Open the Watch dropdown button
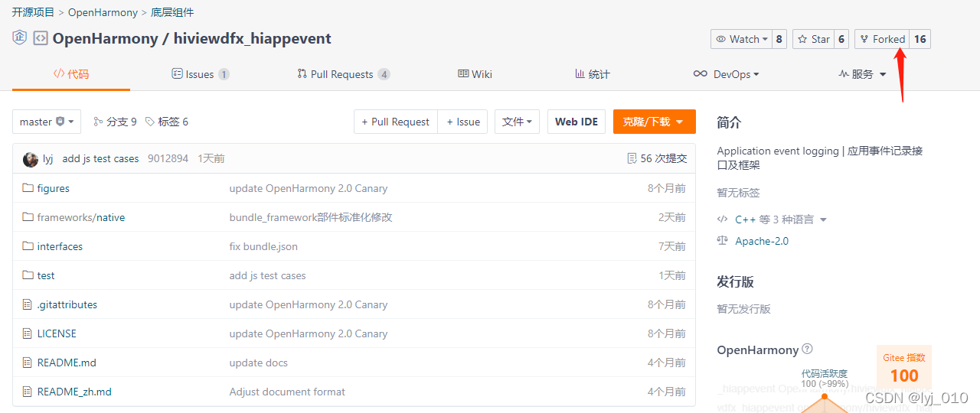The width and height of the screenshot is (980, 413). [x=740, y=39]
